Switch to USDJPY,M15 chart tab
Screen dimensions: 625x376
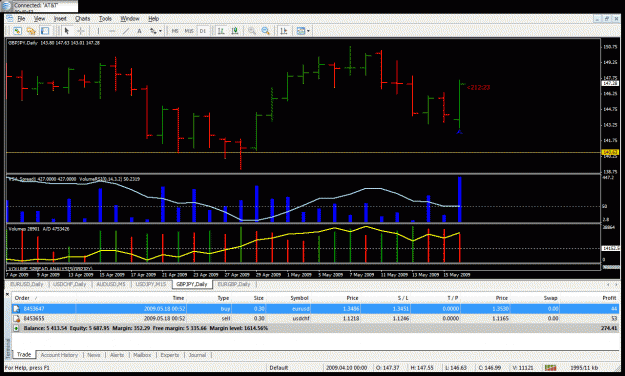click(x=151, y=284)
